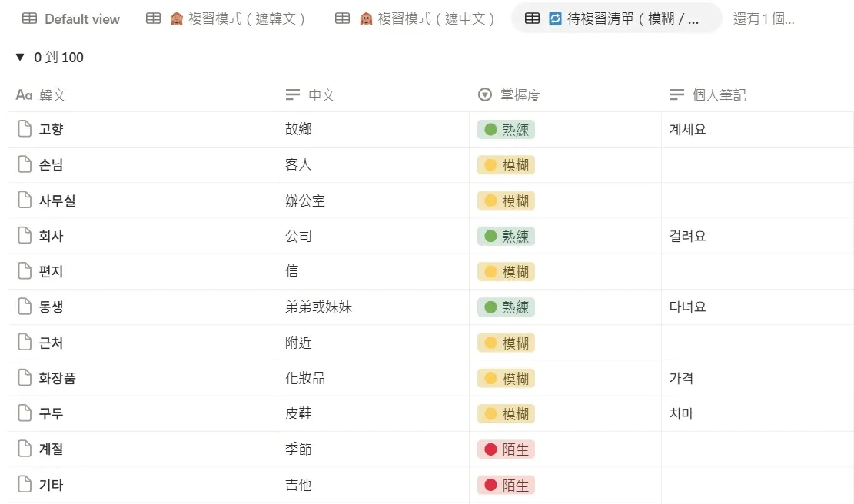This screenshot has width=854, height=504.
Task: Click the 치마 note cell
Action: [x=758, y=413]
